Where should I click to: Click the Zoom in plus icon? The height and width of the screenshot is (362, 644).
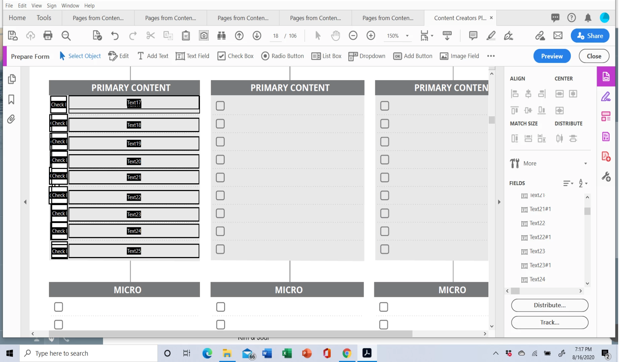click(x=371, y=36)
